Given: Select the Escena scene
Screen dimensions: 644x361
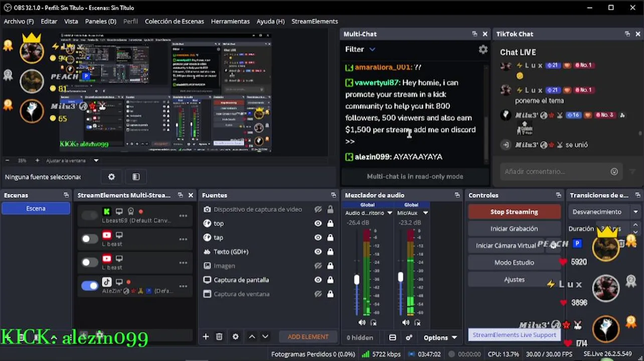Looking at the screenshot, I should [36, 208].
